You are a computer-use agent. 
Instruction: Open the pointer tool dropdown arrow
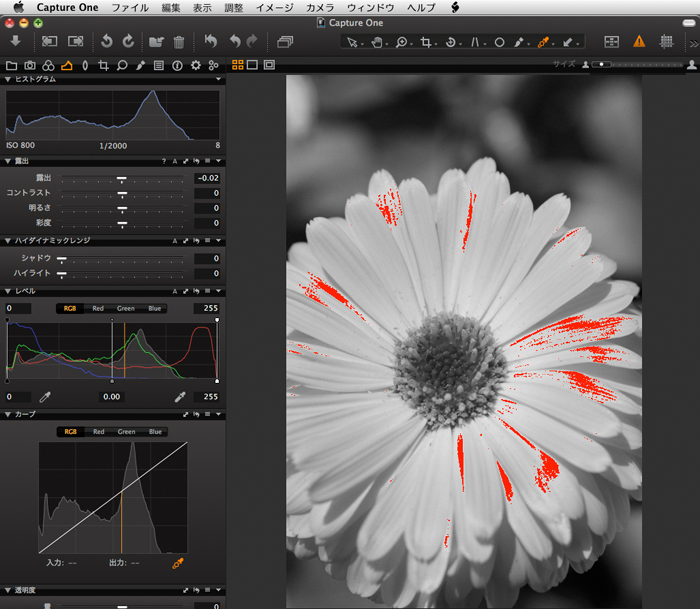click(362, 44)
